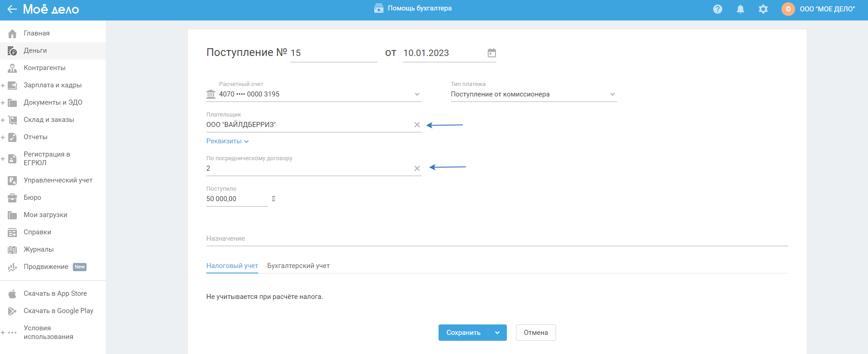Click the orange user avatar icon

(788, 9)
